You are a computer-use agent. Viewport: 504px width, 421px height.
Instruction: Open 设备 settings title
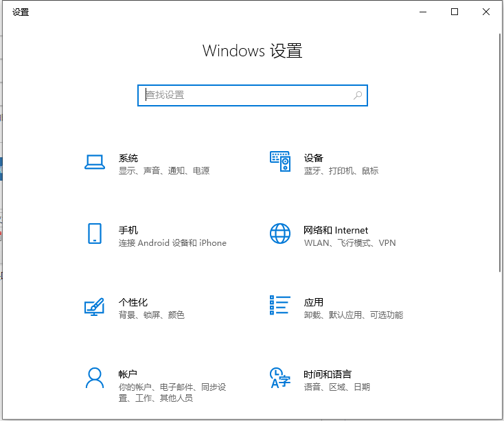pos(313,158)
